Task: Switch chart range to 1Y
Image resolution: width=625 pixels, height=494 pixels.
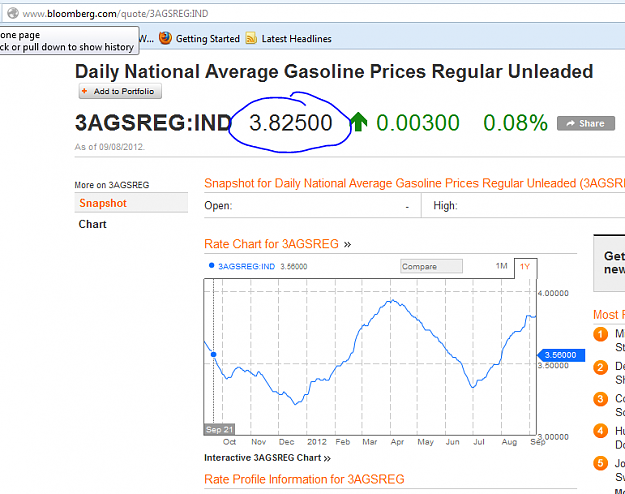Action: tap(525, 267)
